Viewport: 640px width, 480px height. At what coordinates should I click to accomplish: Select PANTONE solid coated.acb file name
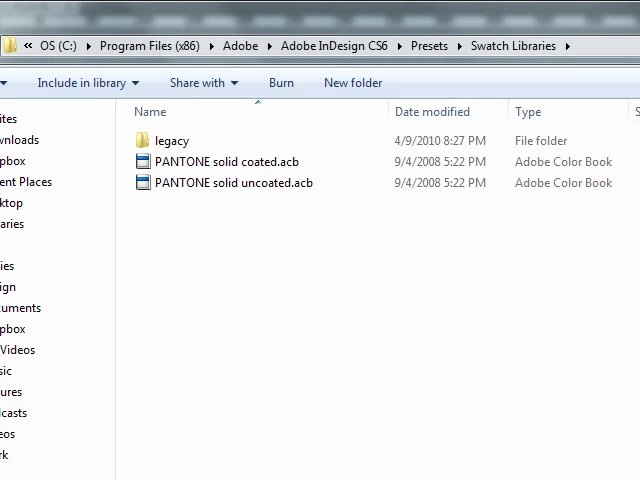click(227, 162)
